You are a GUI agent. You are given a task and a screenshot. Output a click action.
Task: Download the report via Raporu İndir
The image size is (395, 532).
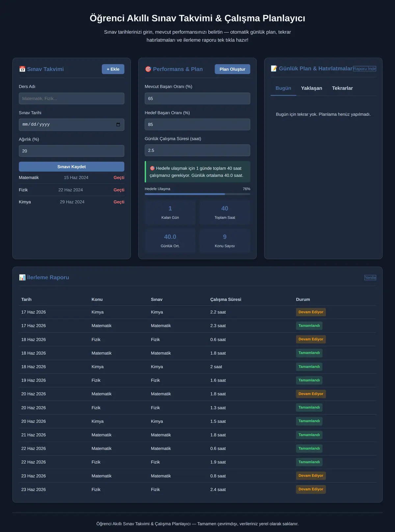pos(364,69)
